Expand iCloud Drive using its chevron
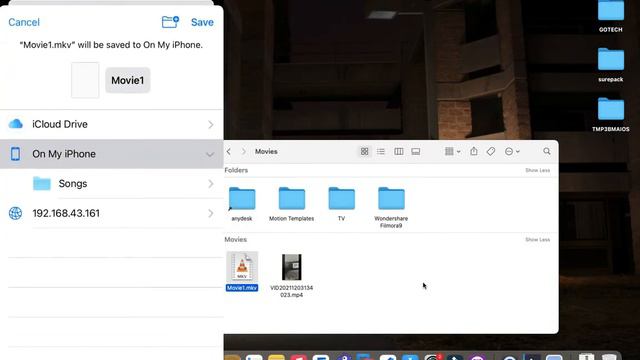The height and width of the screenshot is (360, 640). pos(211,124)
